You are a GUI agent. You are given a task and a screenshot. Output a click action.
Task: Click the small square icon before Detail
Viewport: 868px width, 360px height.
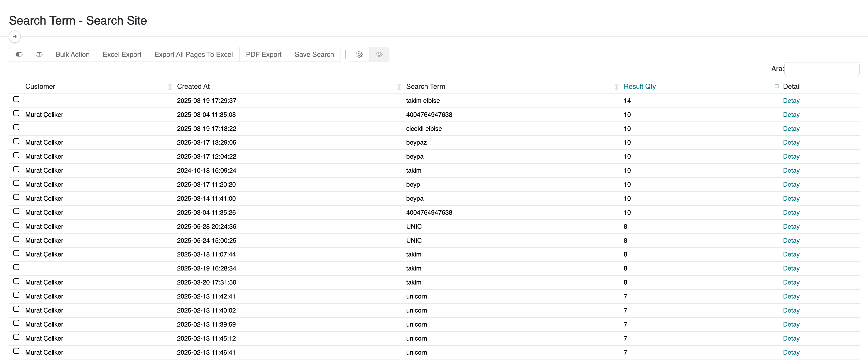click(776, 86)
